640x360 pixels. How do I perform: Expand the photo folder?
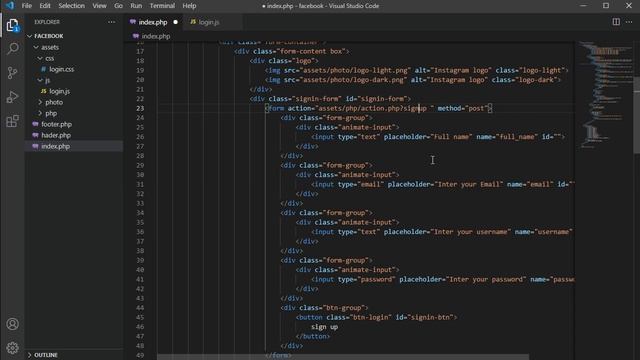click(54, 102)
